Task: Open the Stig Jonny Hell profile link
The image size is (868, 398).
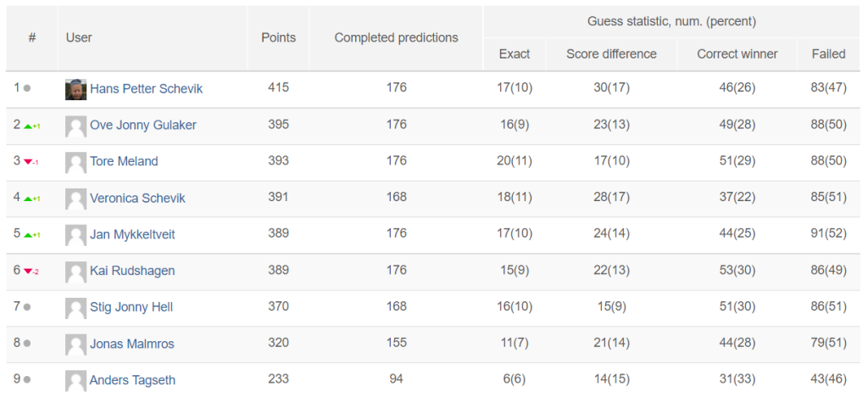Action: pos(131,306)
